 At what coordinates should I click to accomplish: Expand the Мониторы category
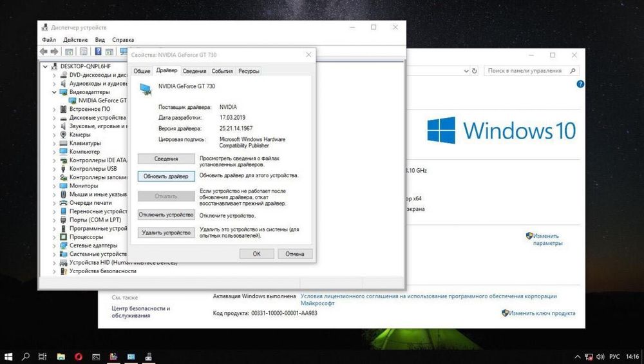click(x=54, y=186)
